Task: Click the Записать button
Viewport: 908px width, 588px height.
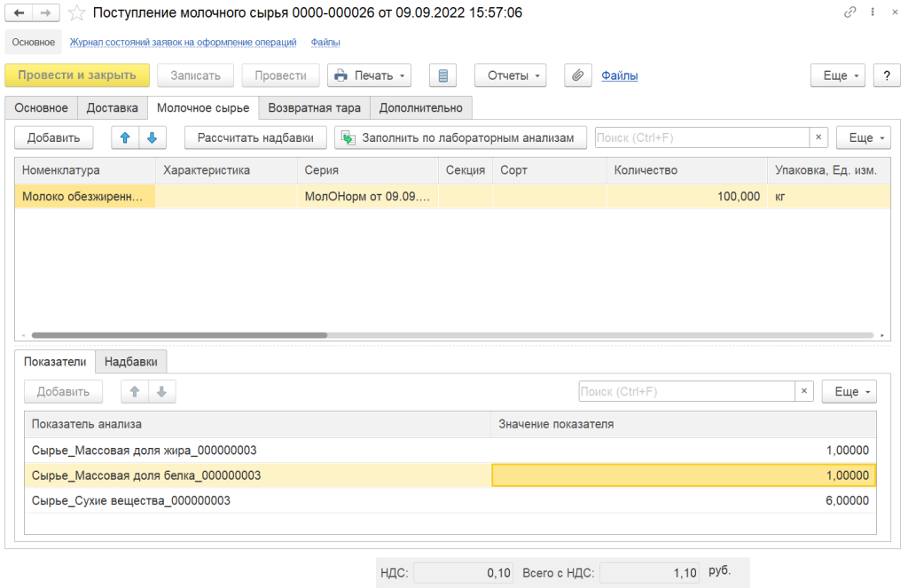Action: click(196, 75)
